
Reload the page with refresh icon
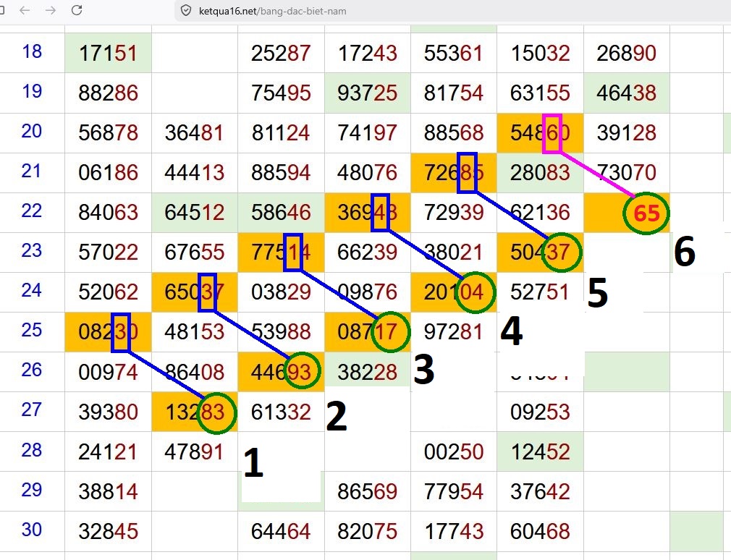[77, 10]
